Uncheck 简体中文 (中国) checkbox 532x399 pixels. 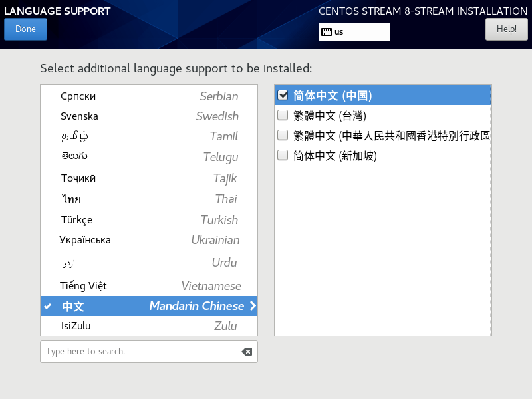[283, 95]
